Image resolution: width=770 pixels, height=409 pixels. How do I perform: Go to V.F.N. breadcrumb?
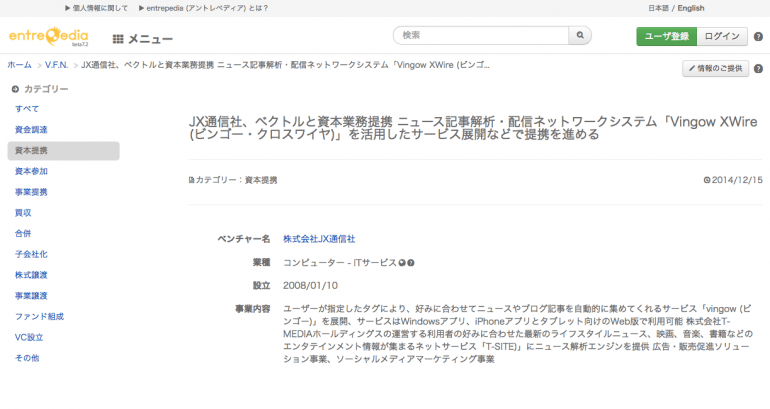[x=56, y=65]
